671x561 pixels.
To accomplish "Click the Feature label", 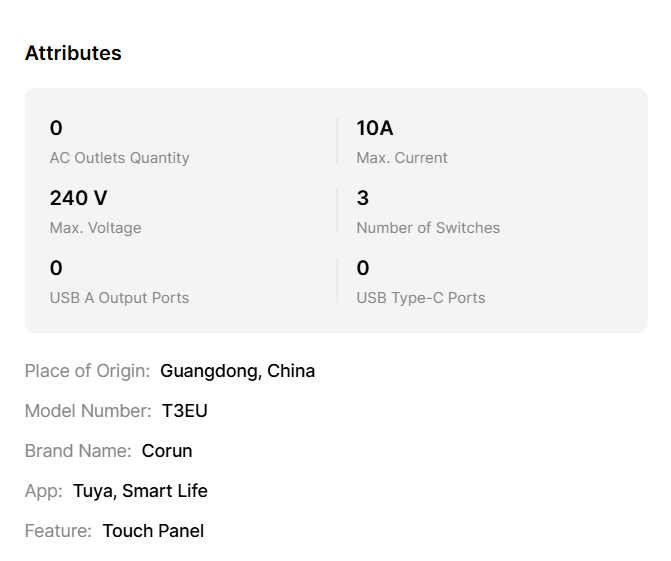I will coord(58,531).
